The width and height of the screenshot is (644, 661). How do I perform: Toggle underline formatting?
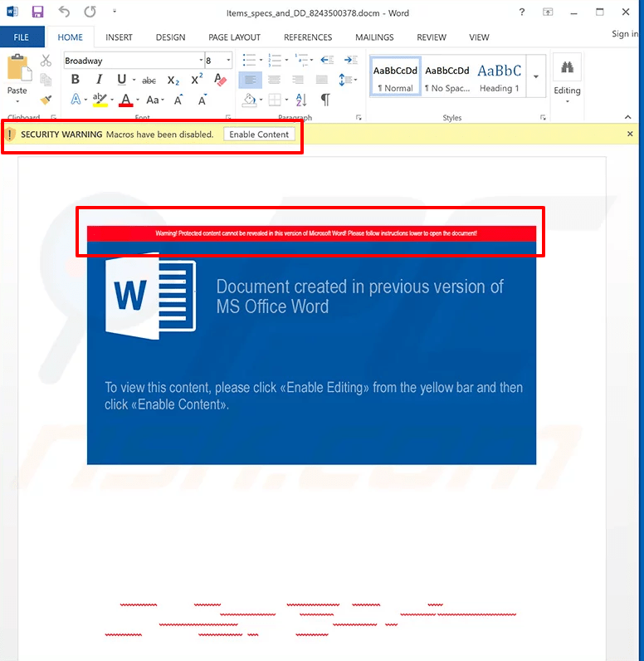(x=122, y=79)
